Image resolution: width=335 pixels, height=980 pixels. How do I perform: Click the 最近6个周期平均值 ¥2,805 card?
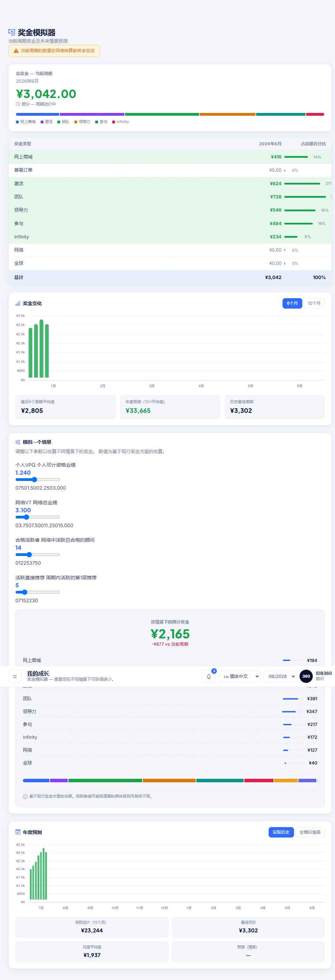coord(65,407)
